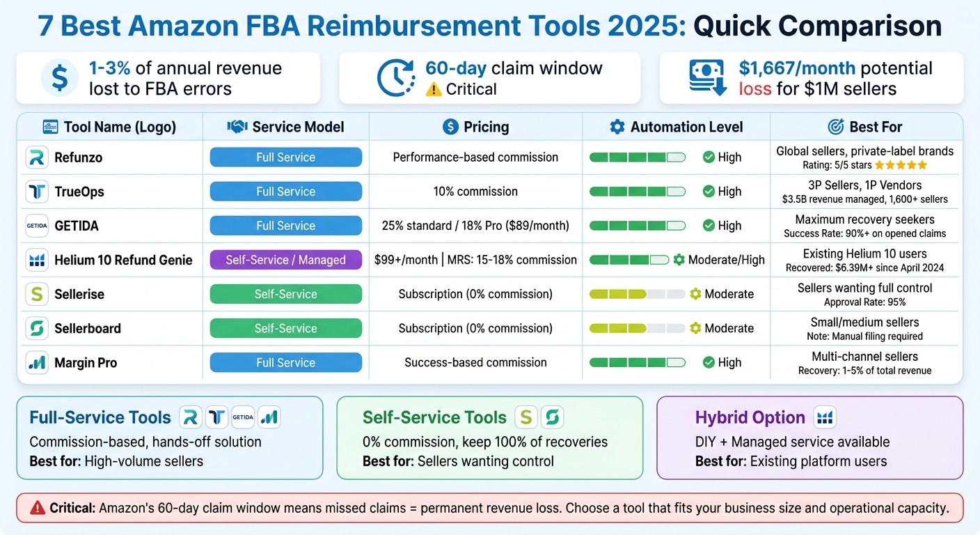Click the TrueOps logo in the table
980x535 pixels.
(x=36, y=192)
